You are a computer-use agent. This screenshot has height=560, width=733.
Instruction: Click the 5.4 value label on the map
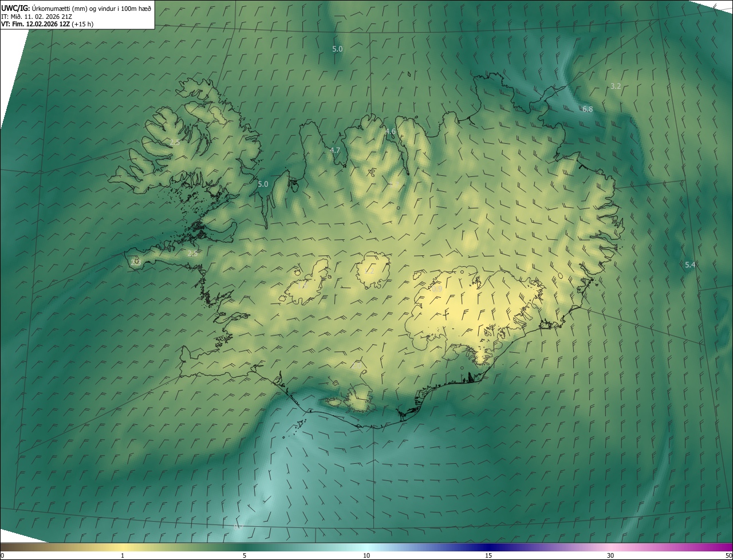pos(690,265)
